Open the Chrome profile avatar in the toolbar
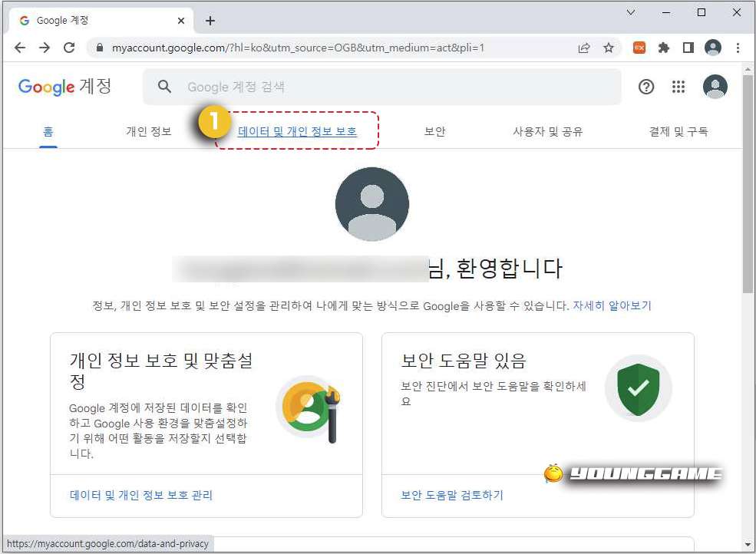756x554 pixels. 712,48
